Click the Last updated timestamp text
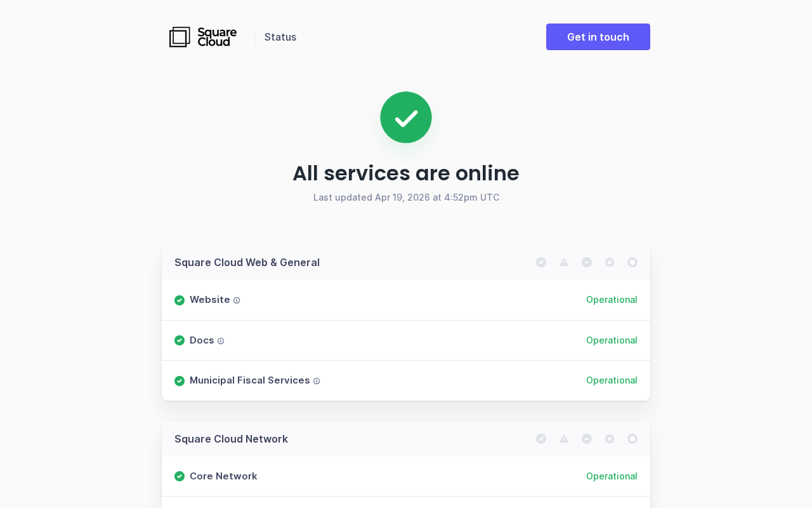The height and width of the screenshot is (508, 812). (x=406, y=197)
